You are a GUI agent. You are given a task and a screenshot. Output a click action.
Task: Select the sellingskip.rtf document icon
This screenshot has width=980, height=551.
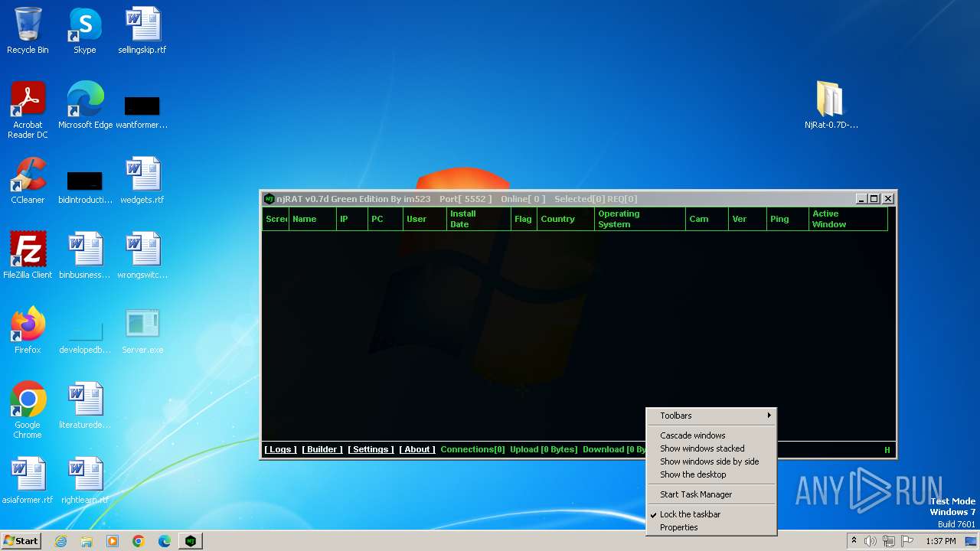142,31
